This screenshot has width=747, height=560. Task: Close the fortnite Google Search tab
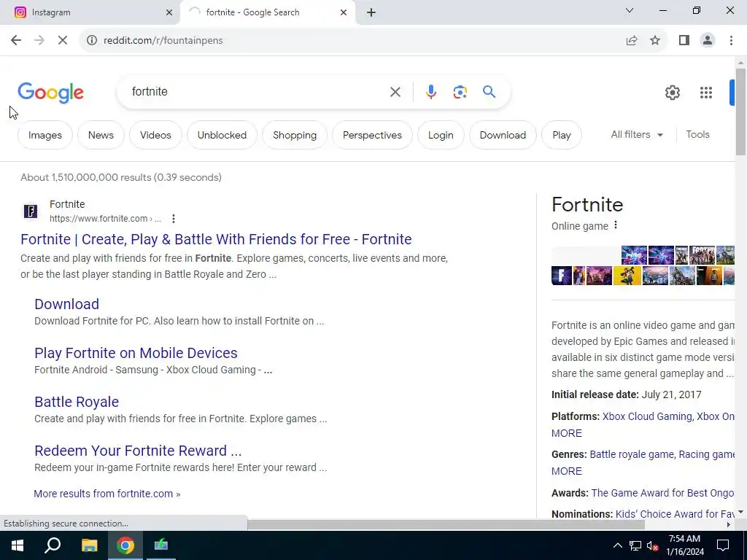point(344,12)
